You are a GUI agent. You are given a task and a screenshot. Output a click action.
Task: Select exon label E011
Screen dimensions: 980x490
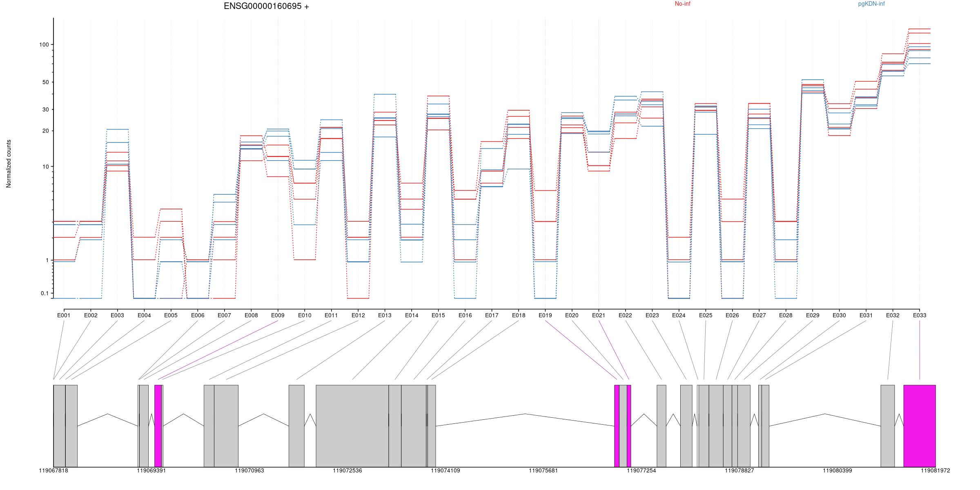click(x=331, y=315)
